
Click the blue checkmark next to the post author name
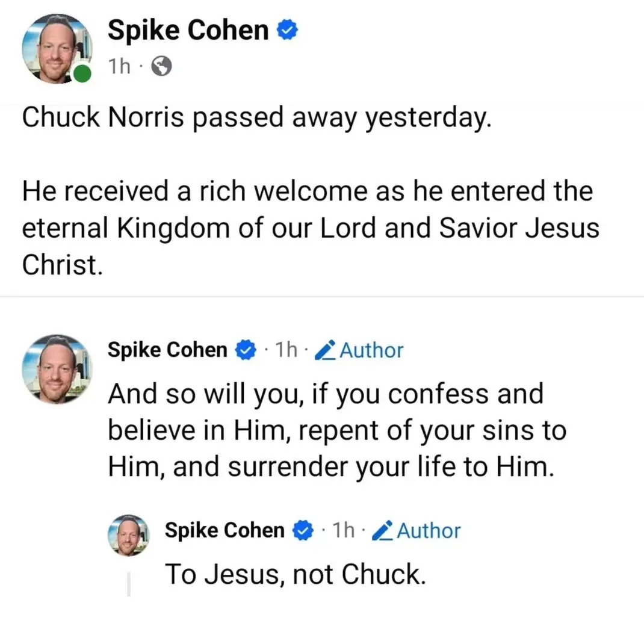(x=287, y=29)
